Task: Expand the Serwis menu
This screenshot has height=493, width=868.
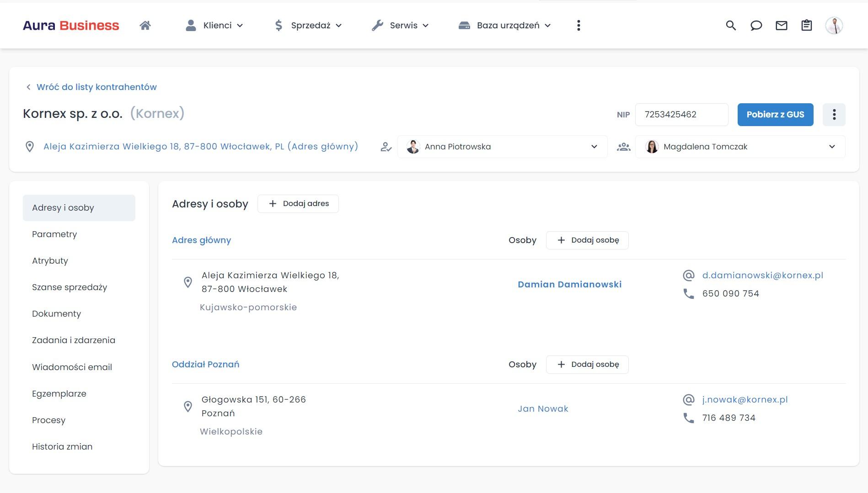Action: click(400, 26)
